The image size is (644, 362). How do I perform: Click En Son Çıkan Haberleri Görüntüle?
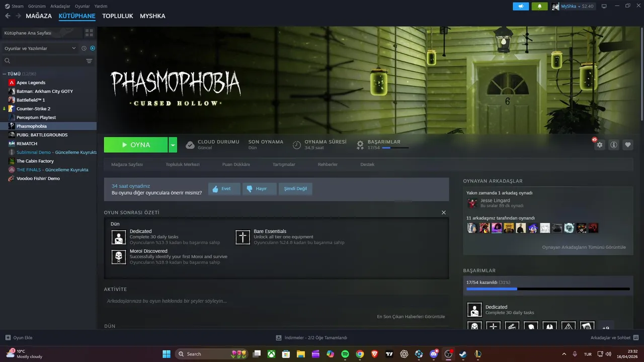pyautogui.click(x=411, y=317)
